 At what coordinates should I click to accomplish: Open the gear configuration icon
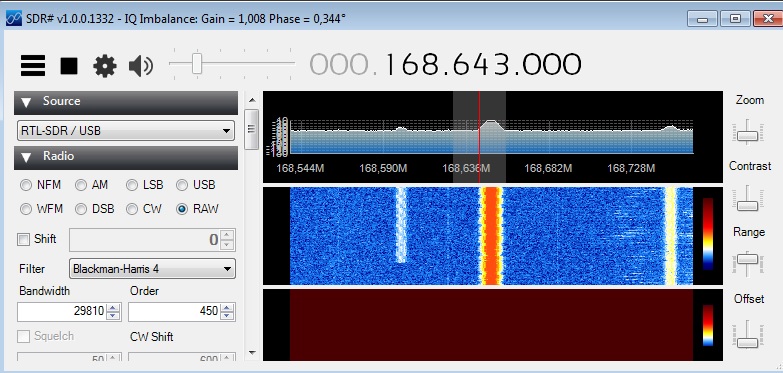(x=104, y=66)
